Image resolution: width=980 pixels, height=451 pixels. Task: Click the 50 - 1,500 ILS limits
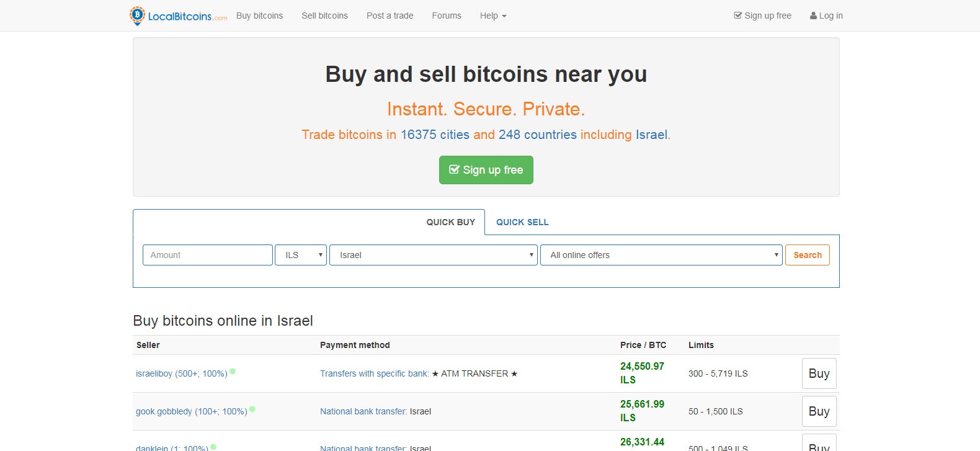pos(716,411)
